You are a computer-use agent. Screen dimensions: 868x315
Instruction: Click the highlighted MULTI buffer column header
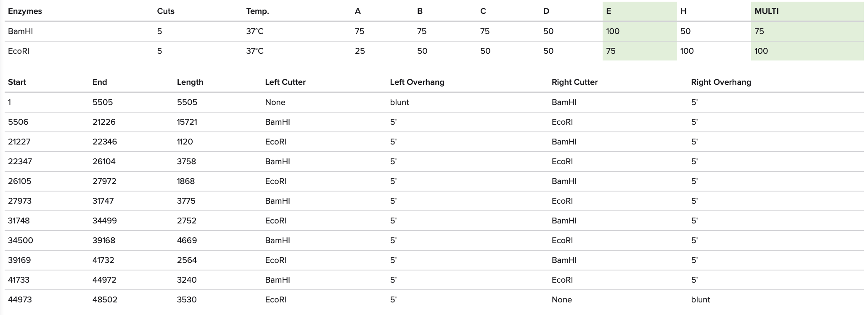click(766, 11)
